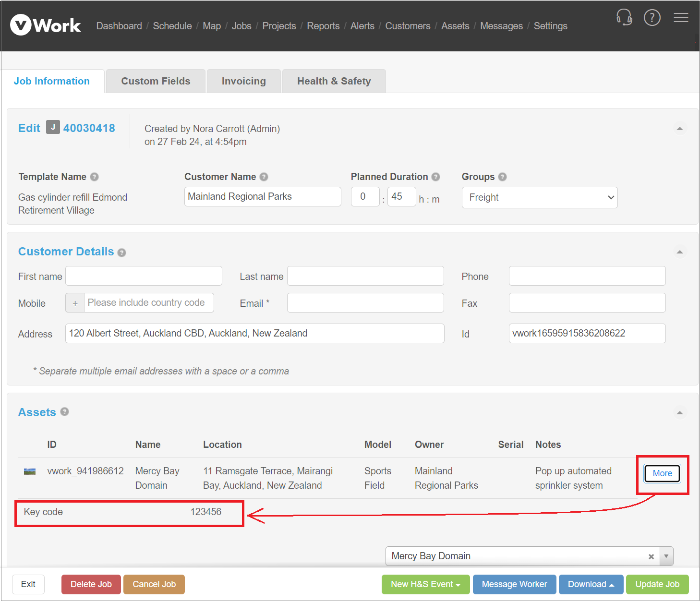
Task: Click the Customer Details help tooltip icon
Action: (x=122, y=252)
